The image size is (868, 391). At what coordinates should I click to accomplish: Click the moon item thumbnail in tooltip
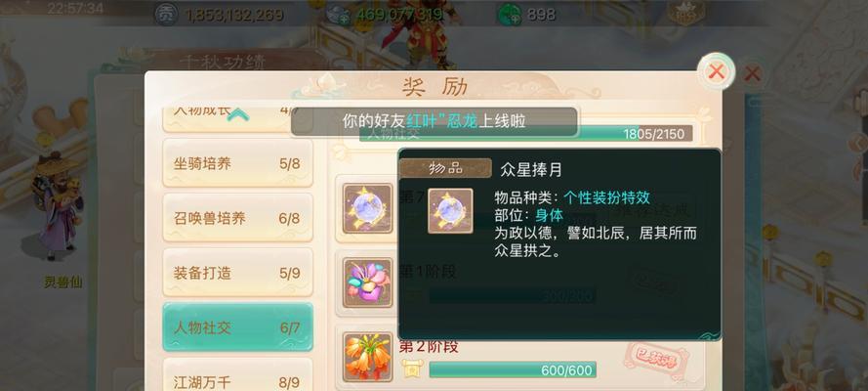click(451, 211)
